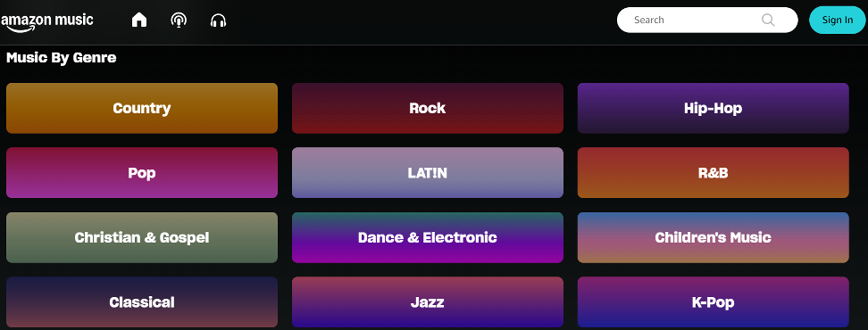Open the Podcasts icon
Viewport: 868px width, 330px height.
179,21
